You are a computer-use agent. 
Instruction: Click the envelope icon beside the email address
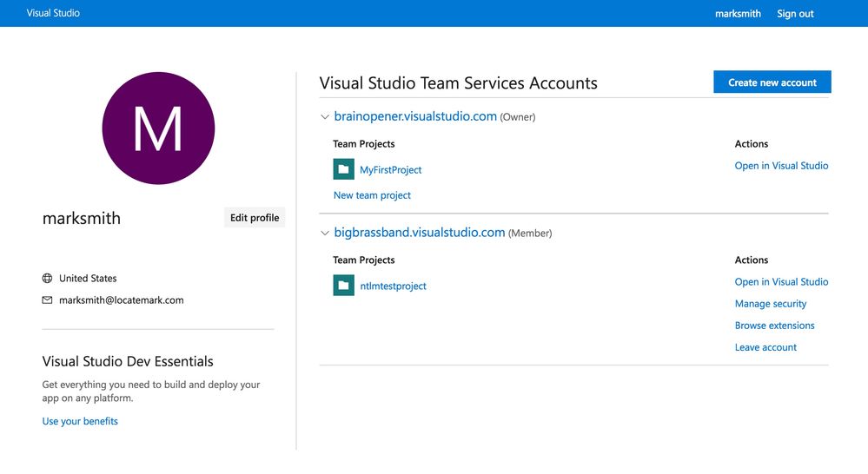[x=47, y=300]
